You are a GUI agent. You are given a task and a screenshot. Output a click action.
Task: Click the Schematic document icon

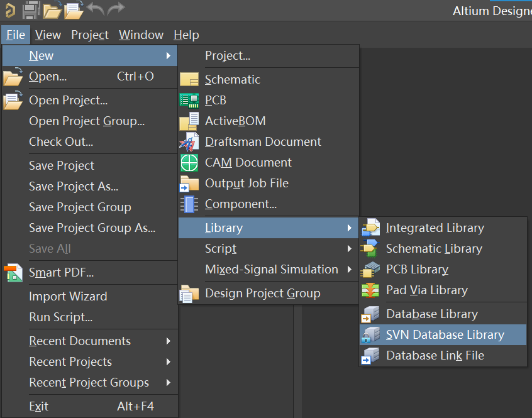coord(189,80)
